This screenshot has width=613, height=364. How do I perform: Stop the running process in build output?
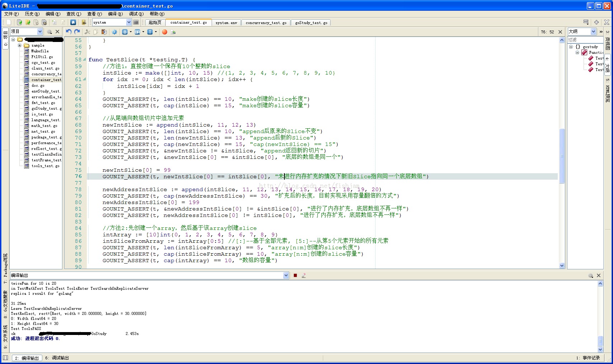coord(295,275)
